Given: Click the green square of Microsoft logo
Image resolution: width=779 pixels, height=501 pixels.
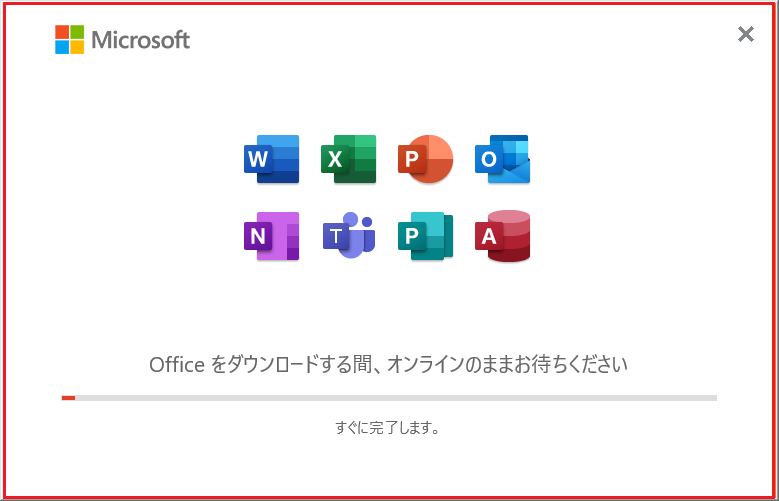Looking at the screenshot, I should coord(77,32).
